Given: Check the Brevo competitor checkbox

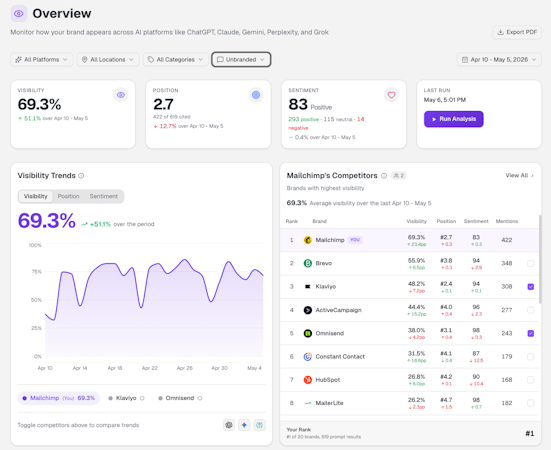Looking at the screenshot, I should tap(531, 263).
